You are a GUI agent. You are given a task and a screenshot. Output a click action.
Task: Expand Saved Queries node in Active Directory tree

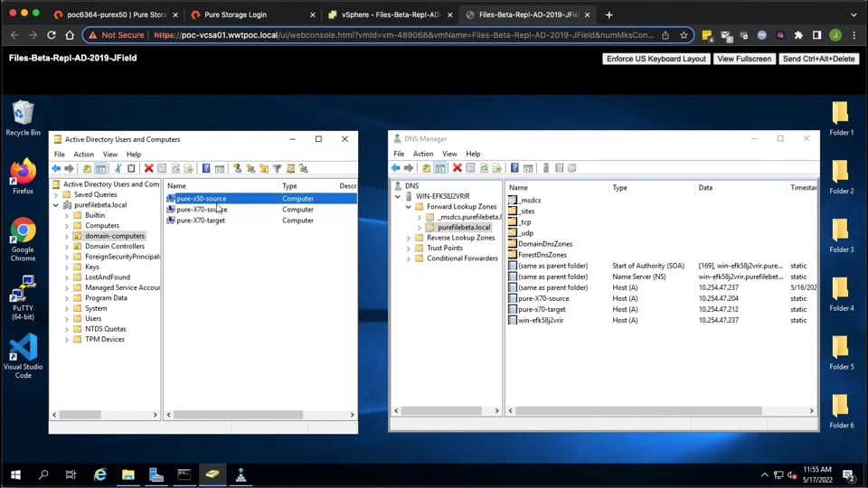55,195
